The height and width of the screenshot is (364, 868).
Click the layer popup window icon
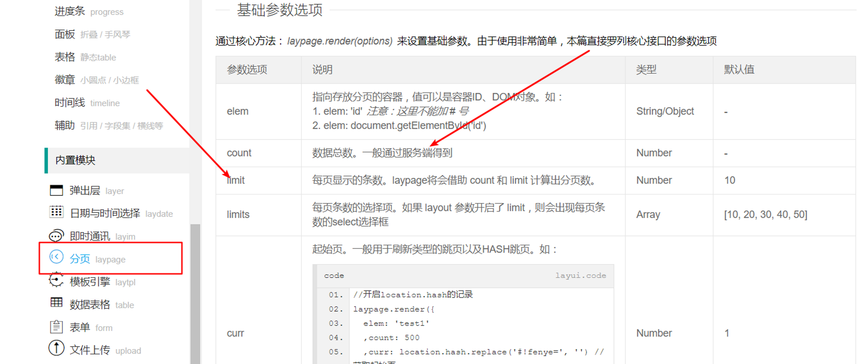pyautogui.click(x=56, y=191)
